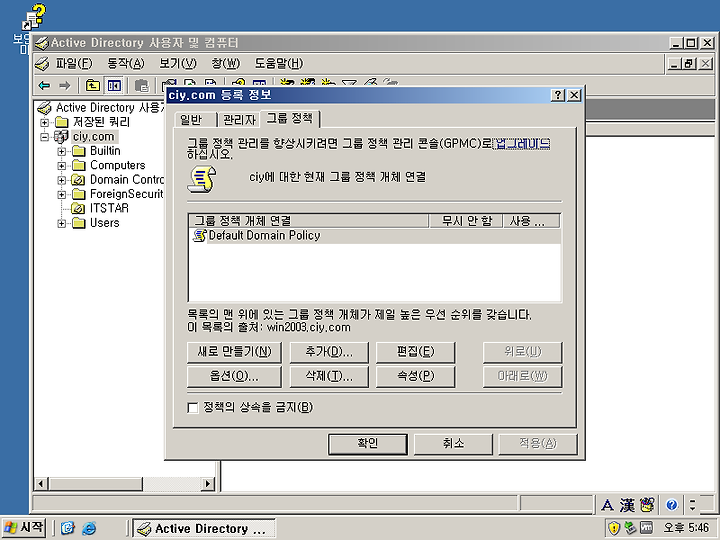Click the filter funnel toolbar icon
The height and width of the screenshot is (540, 720).
pyautogui.click(x=349, y=83)
